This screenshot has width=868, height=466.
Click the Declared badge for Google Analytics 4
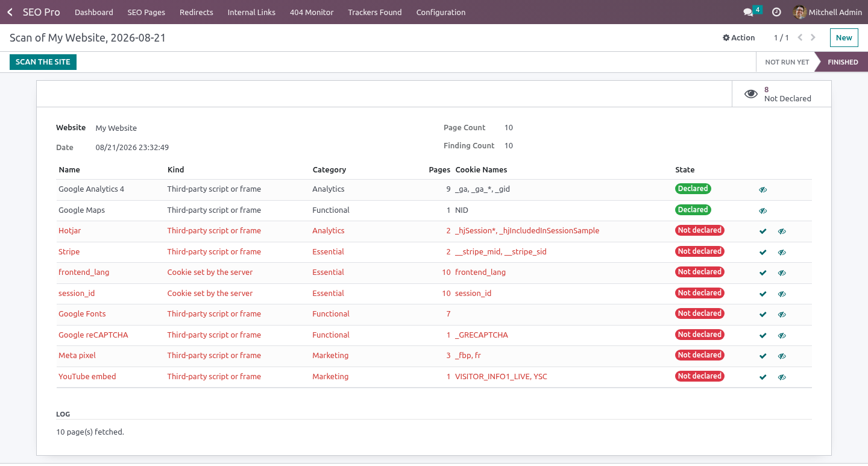tap(693, 189)
